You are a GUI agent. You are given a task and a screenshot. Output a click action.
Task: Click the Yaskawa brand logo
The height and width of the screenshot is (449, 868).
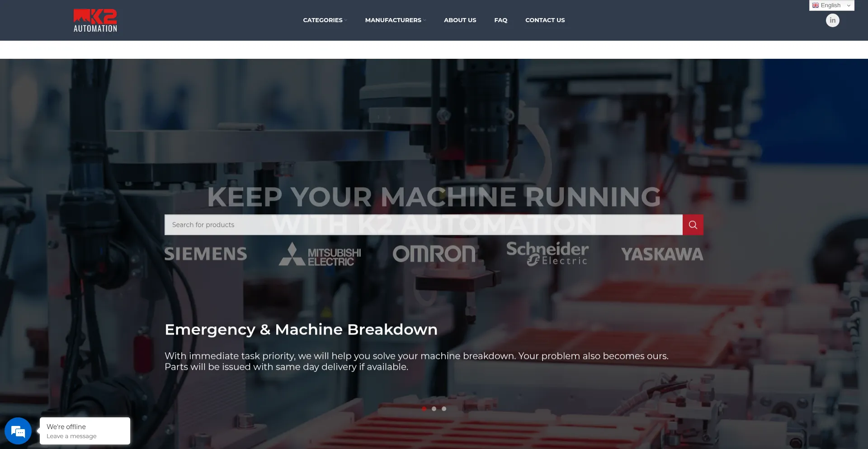point(662,254)
